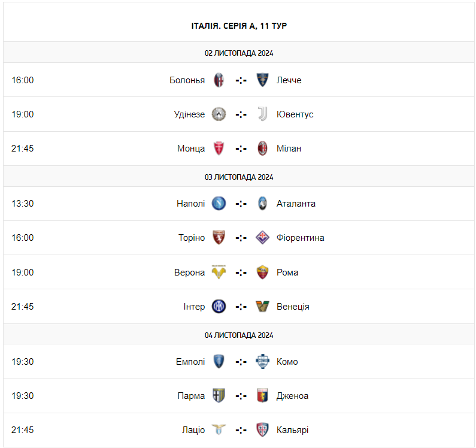Open the Торіно team link
476x448 pixels.
[x=192, y=238]
